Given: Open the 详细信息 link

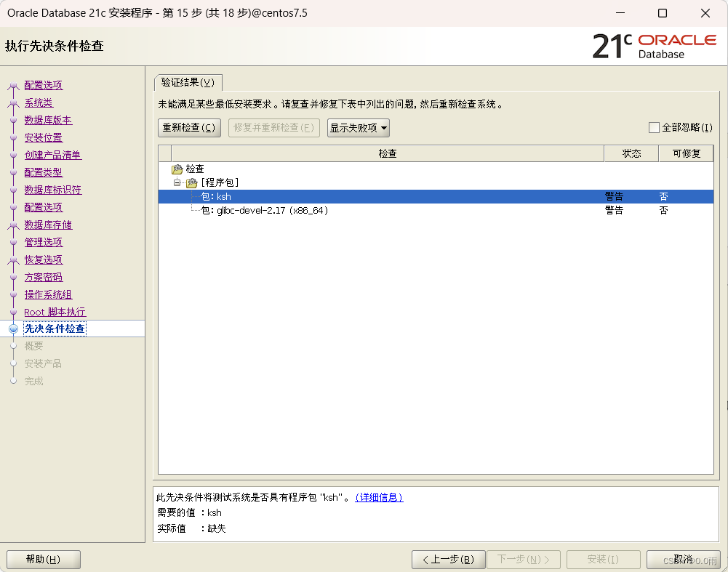Looking at the screenshot, I should pos(378,497).
